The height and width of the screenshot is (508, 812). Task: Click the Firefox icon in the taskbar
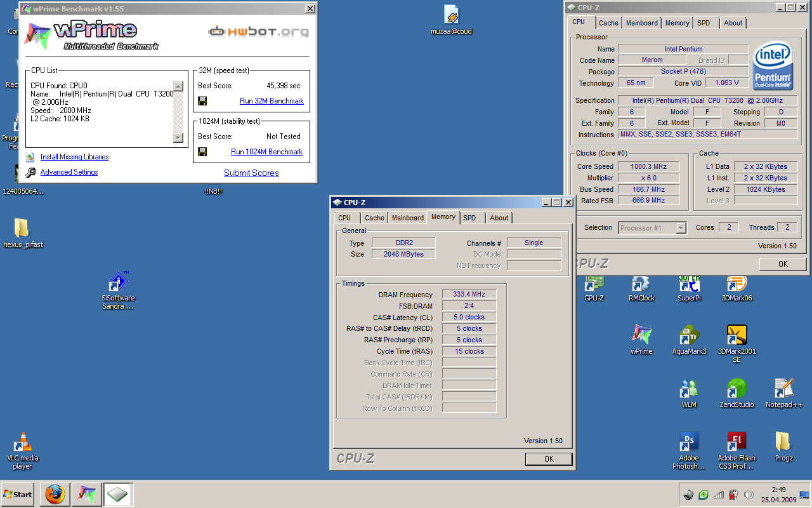coord(55,494)
